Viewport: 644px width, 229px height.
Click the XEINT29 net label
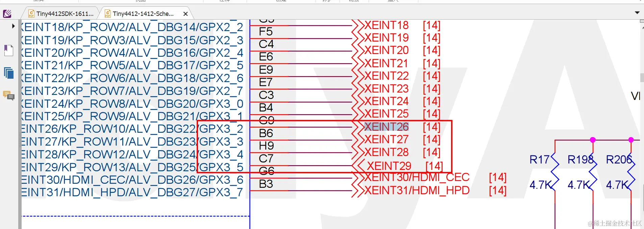pyautogui.click(x=389, y=166)
